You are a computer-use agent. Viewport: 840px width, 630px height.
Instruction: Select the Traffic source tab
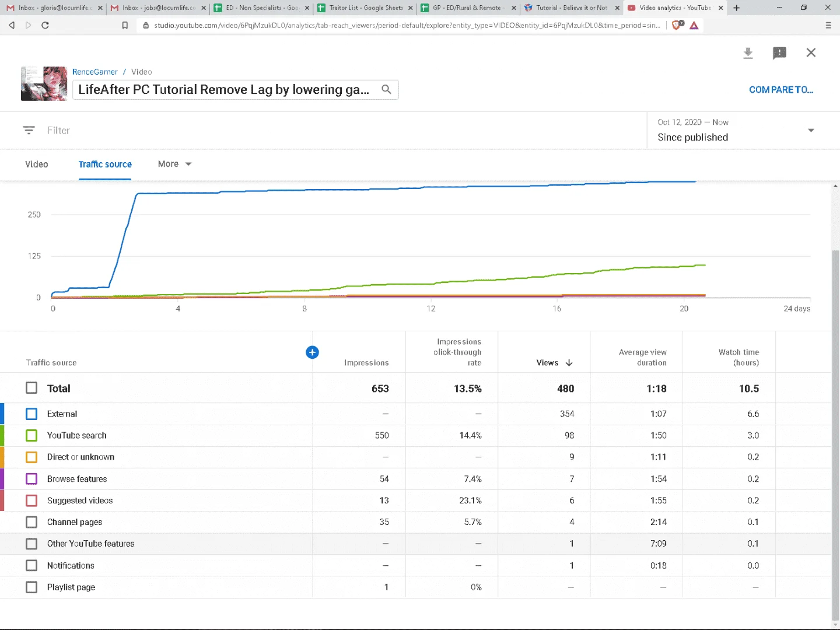105,164
